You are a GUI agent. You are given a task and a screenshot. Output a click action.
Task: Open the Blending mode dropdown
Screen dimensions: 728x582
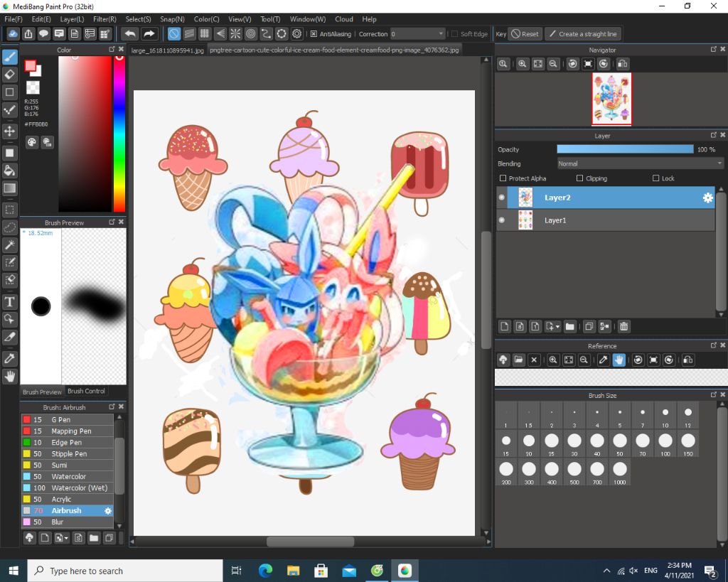pyautogui.click(x=641, y=164)
